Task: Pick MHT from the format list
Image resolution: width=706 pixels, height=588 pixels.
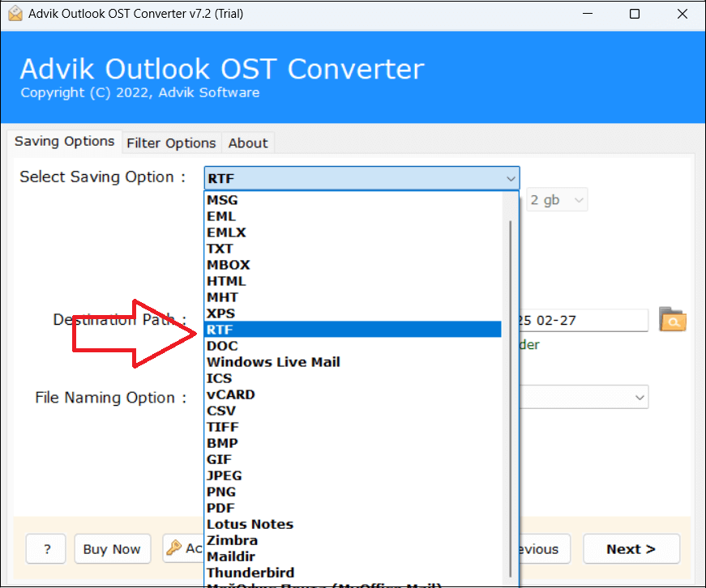Action: click(353, 297)
